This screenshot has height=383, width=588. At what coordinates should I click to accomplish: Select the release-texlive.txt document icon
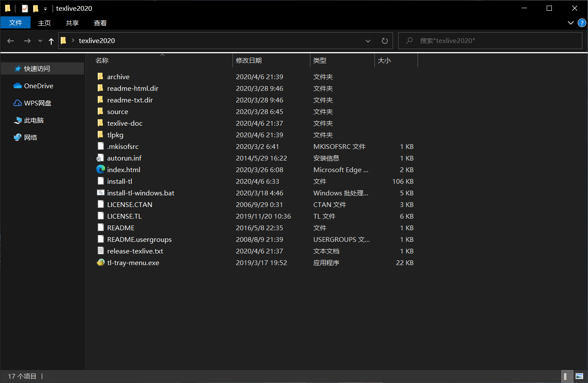[x=100, y=251]
